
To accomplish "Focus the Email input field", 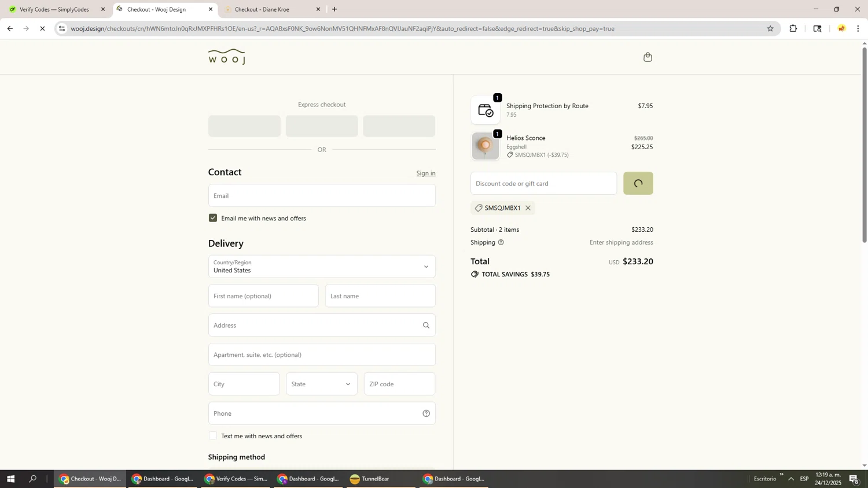I will click(x=322, y=195).
